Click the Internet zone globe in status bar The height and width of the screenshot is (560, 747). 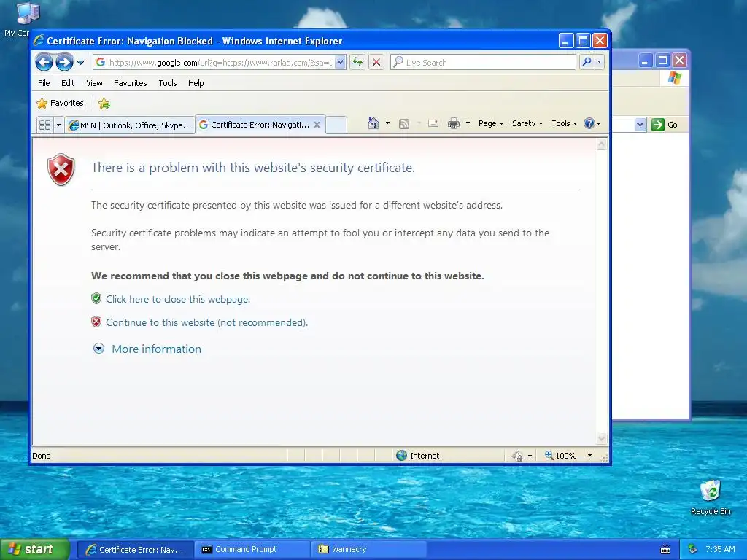pyautogui.click(x=402, y=456)
